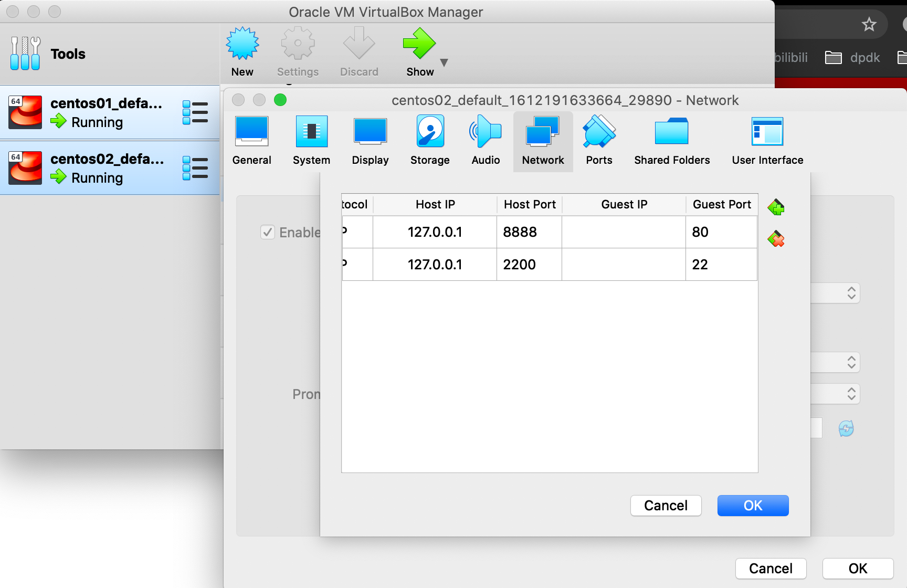Click the Discard toolbar icon

pos(359,44)
